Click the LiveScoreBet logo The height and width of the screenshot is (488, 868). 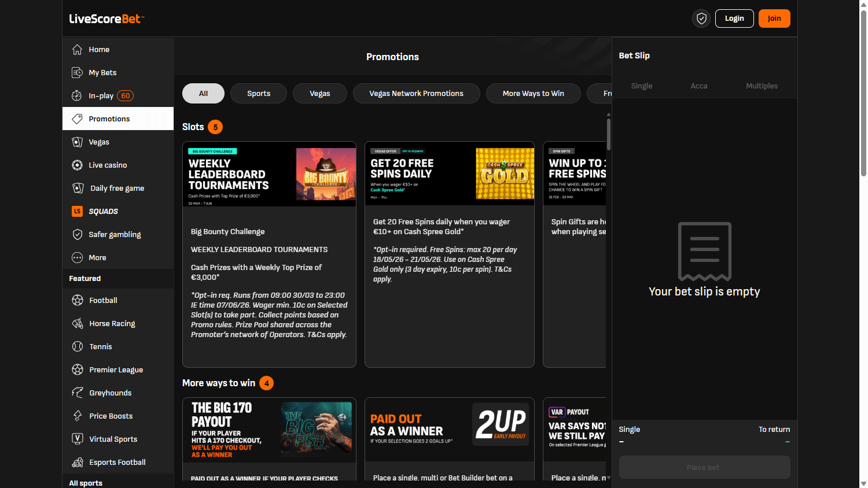click(106, 19)
